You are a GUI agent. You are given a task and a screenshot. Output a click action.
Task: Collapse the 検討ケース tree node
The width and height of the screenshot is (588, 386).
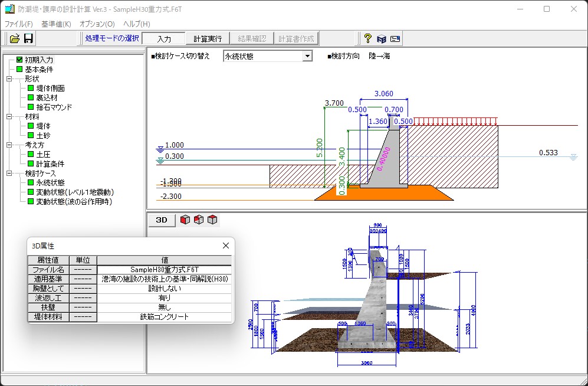pyautogui.click(x=9, y=174)
